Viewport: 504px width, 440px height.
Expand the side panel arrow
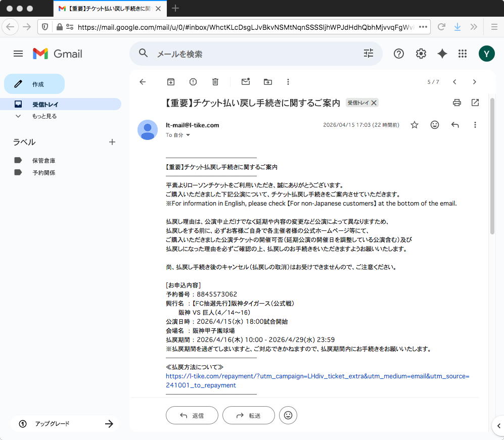(x=498, y=426)
